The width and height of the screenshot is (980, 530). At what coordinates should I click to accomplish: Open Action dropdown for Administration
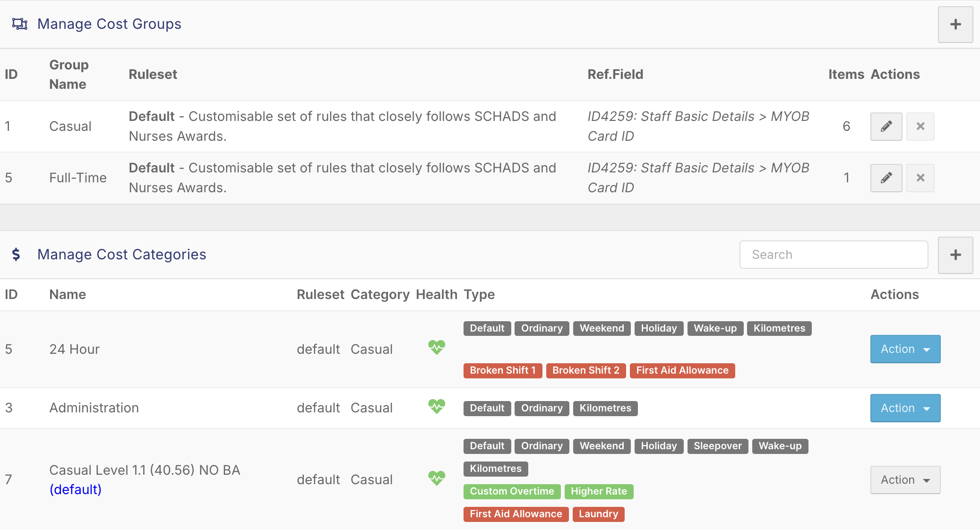905,408
